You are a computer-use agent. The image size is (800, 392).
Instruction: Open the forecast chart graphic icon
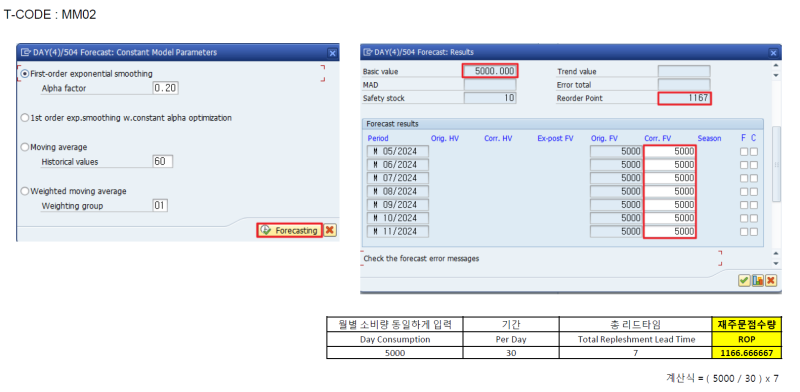point(758,280)
